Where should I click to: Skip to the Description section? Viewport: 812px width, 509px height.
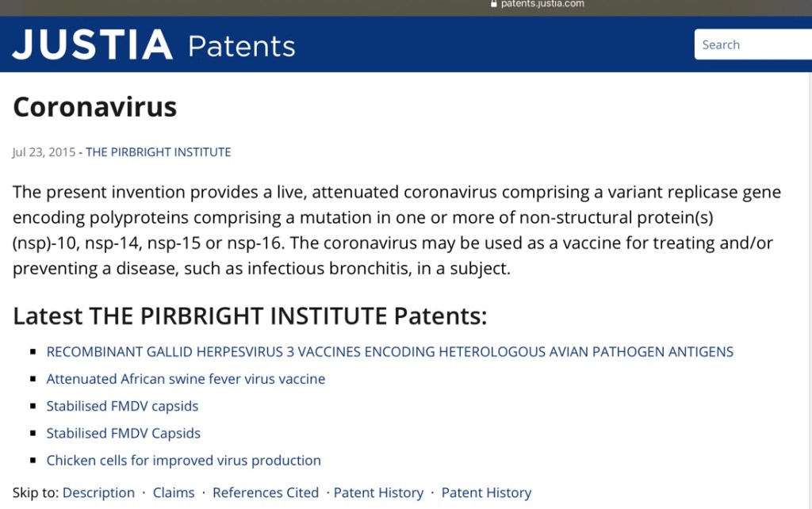[x=98, y=493]
